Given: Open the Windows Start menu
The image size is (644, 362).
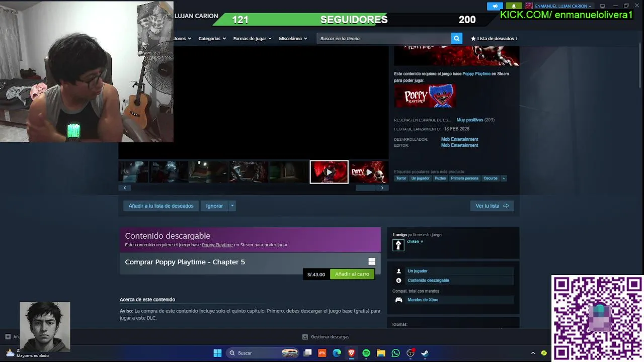Looking at the screenshot, I should point(217,353).
